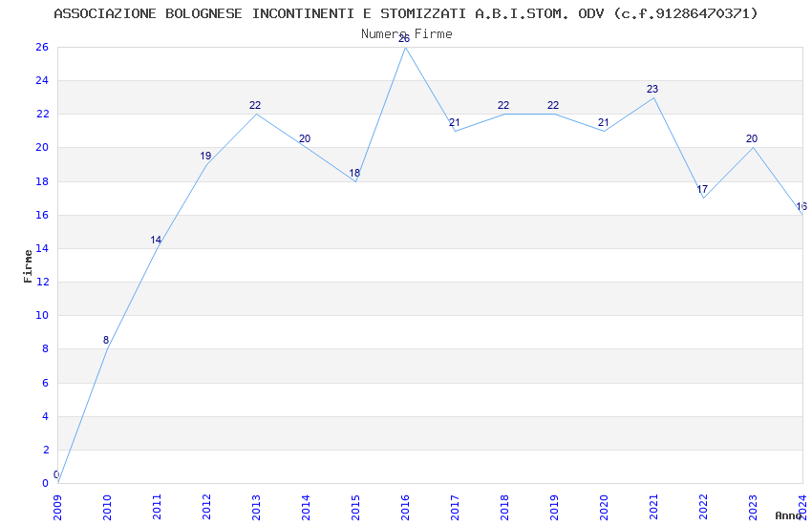The height and width of the screenshot is (525, 812).
Task: Click the data label 22 above year 2013
Action: 255,105
